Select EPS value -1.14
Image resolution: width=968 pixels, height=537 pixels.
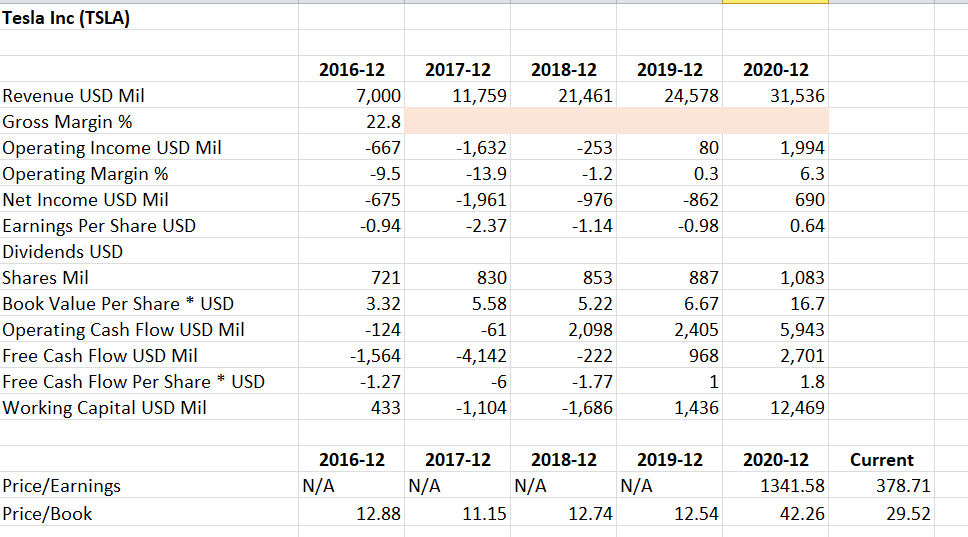pyautogui.click(x=593, y=225)
